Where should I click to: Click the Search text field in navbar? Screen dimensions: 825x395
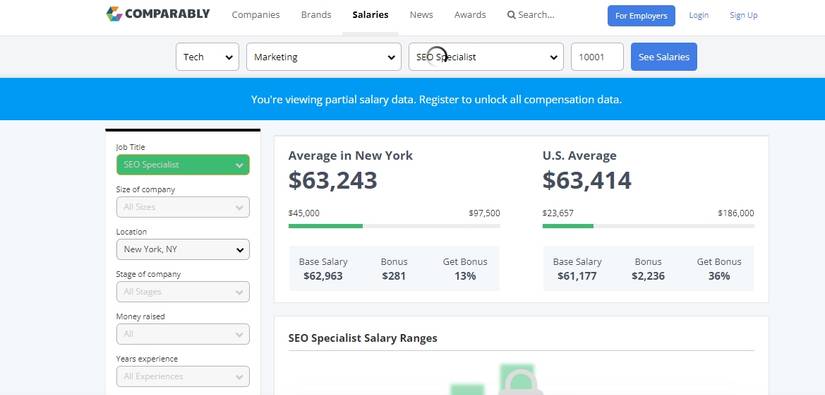[536, 15]
